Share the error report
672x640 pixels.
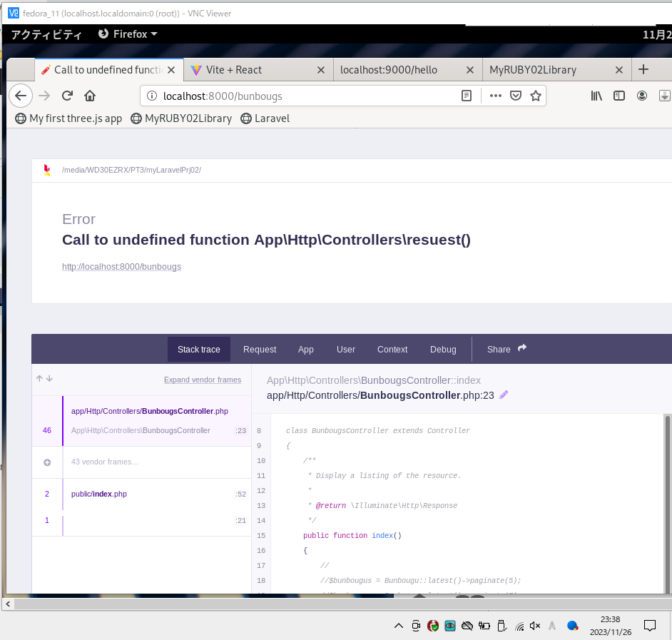[x=506, y=349]
